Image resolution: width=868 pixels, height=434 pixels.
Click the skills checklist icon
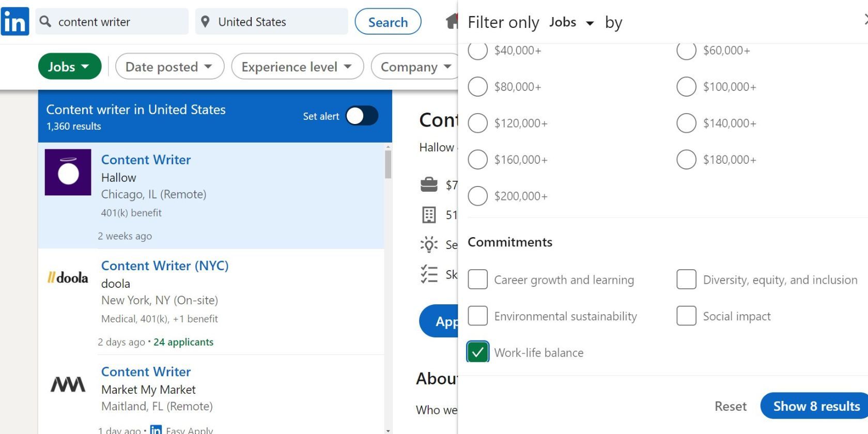point(429,274)
